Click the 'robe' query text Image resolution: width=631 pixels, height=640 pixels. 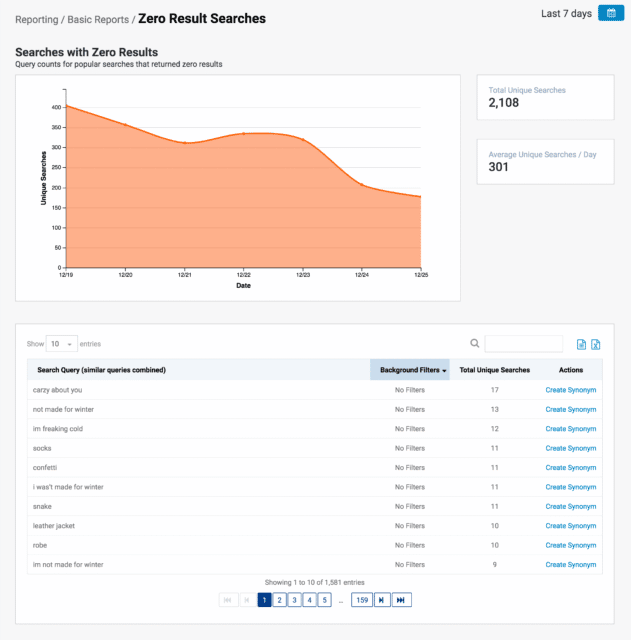(x=40, y=545)
